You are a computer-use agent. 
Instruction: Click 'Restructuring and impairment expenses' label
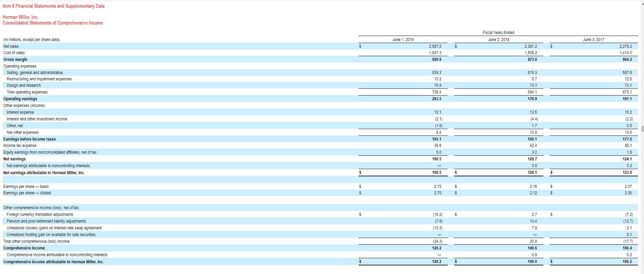click(39, 79)
